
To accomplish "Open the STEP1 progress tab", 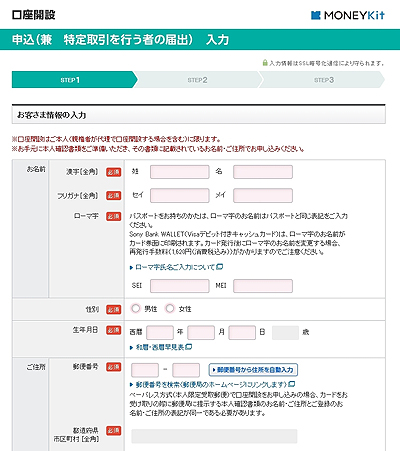I will click(x=74, y=80).
